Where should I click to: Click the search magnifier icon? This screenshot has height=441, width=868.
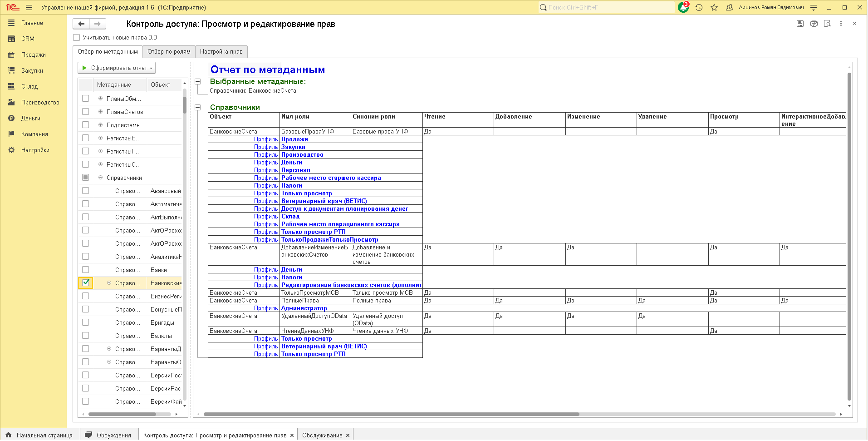click(543, 7)
